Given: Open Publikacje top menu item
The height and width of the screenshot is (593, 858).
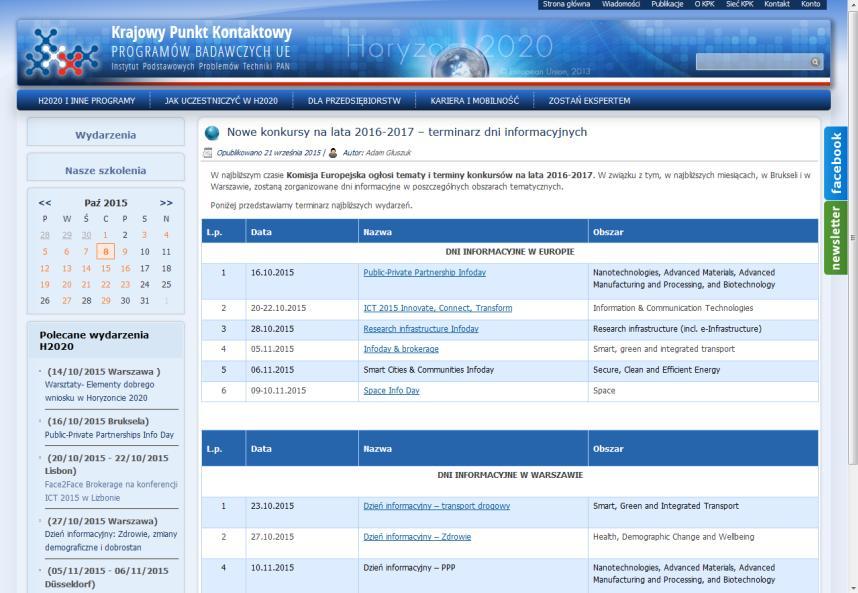Looking at the screenshot, I should point(667,4).
